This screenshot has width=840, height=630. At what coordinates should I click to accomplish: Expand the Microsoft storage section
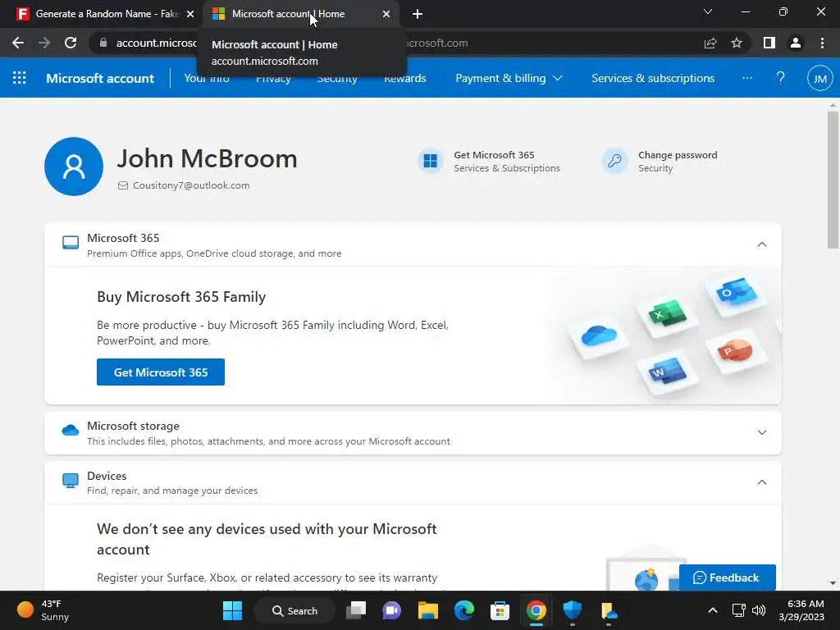point(762,432)
